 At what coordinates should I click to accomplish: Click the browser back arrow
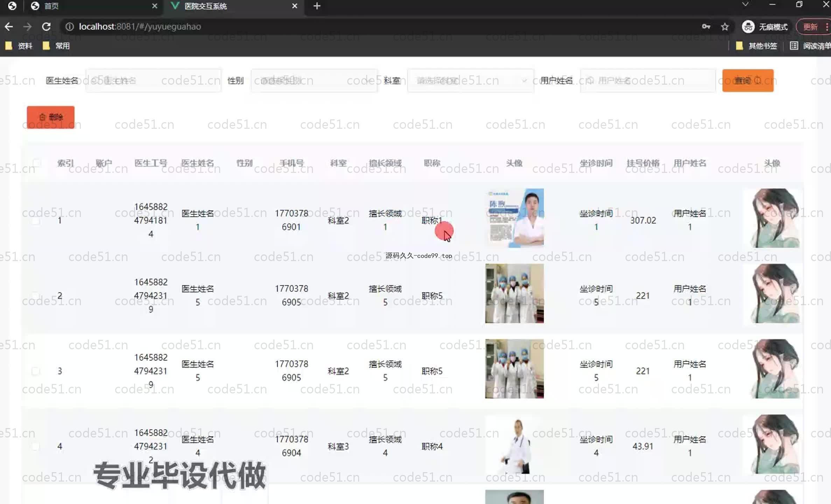click(9, 27)
